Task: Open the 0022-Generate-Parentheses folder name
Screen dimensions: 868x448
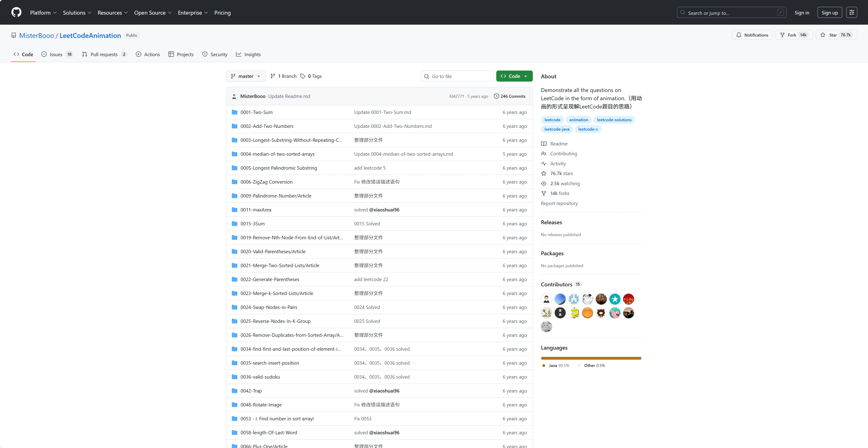Action: click(269, 279)
